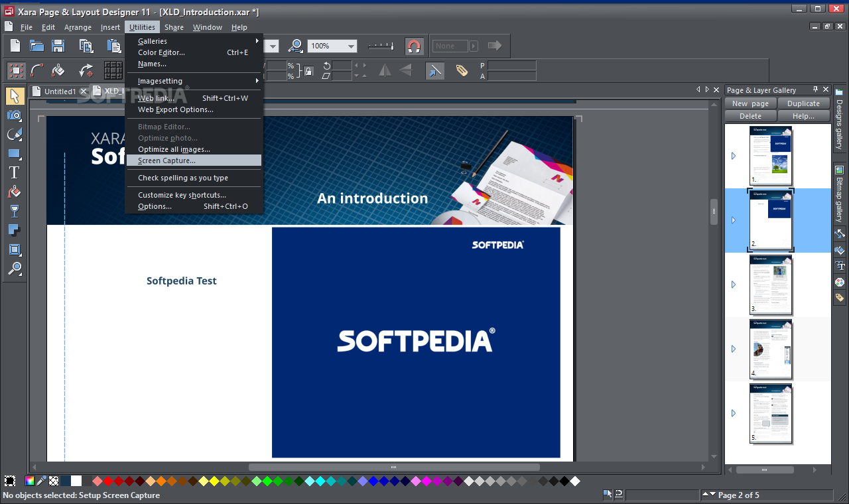Viewport: 849px width, 504px height.
Task: Activate the Zoom magnifier tool
Action: tap(15, 269)
